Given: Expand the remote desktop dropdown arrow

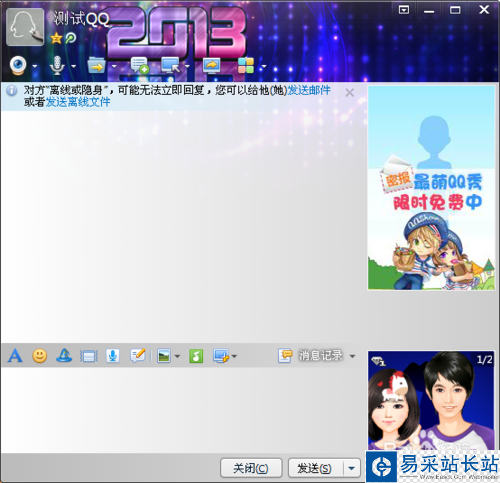Looking at the screenshot, I should tap(187, 66).
